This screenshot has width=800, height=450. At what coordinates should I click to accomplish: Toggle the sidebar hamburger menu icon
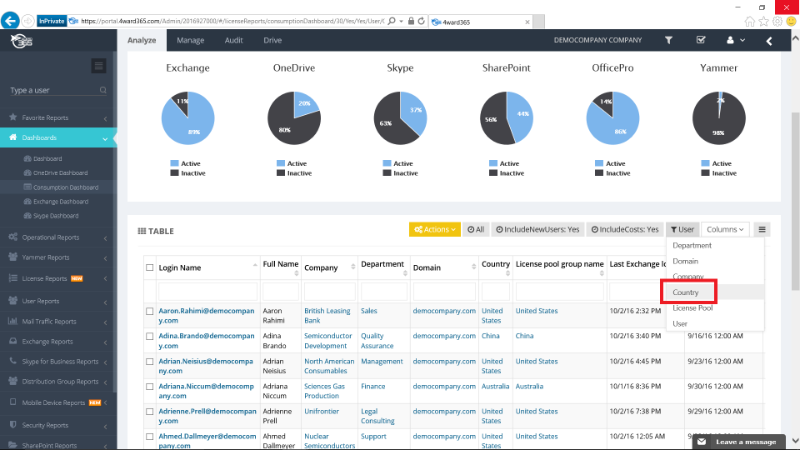tap(98, 66)
